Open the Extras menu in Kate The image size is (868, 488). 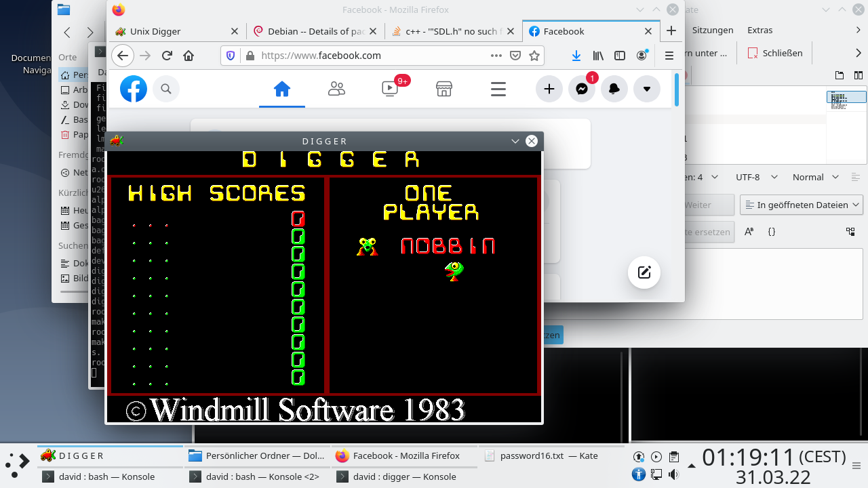[x=759, y=30]
